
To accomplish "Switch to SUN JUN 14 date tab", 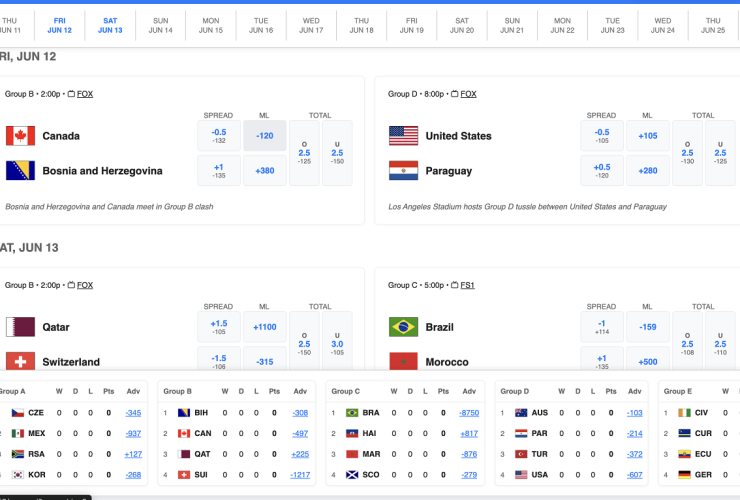I will 160,25.
